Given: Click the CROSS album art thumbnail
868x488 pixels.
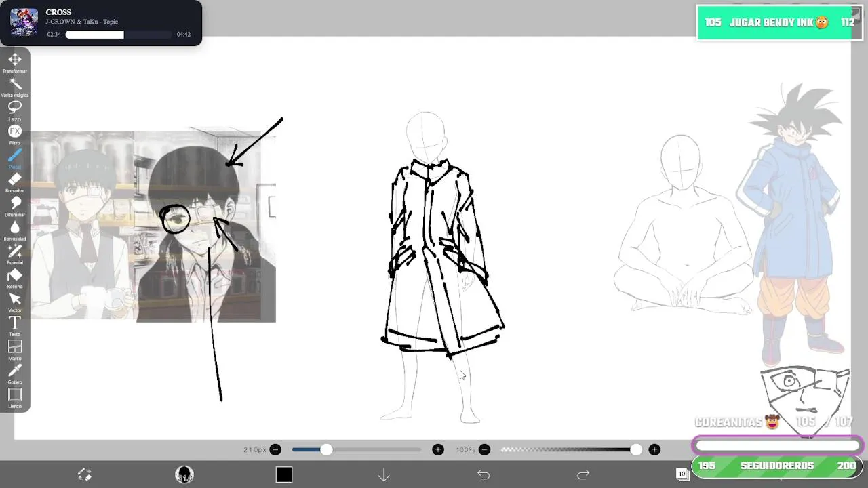Looking at the screenshot, I should coord(24,22).
